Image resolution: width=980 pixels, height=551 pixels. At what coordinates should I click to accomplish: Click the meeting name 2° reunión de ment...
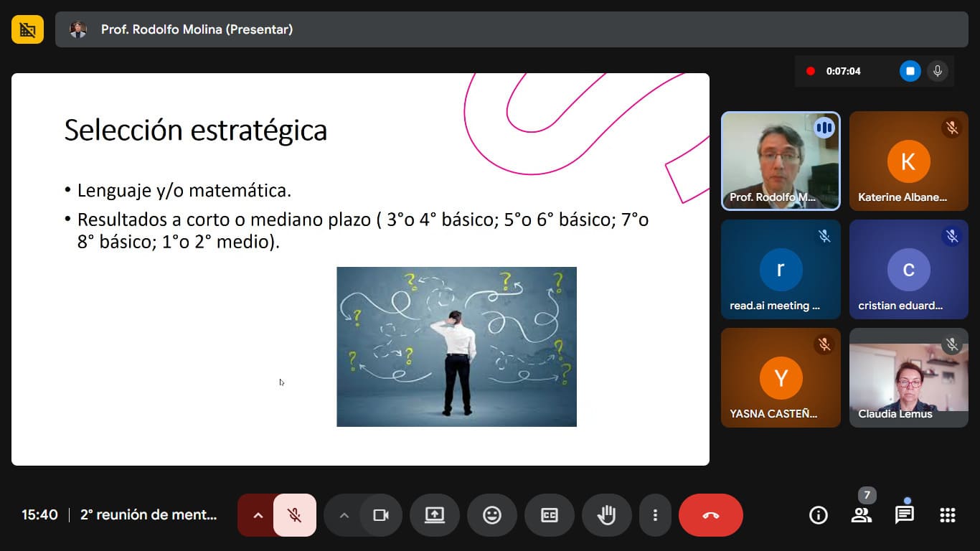149,515
